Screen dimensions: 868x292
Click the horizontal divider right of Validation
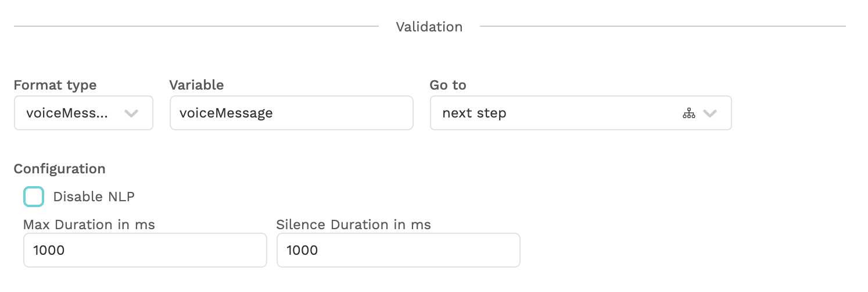[x=663, y=26]
